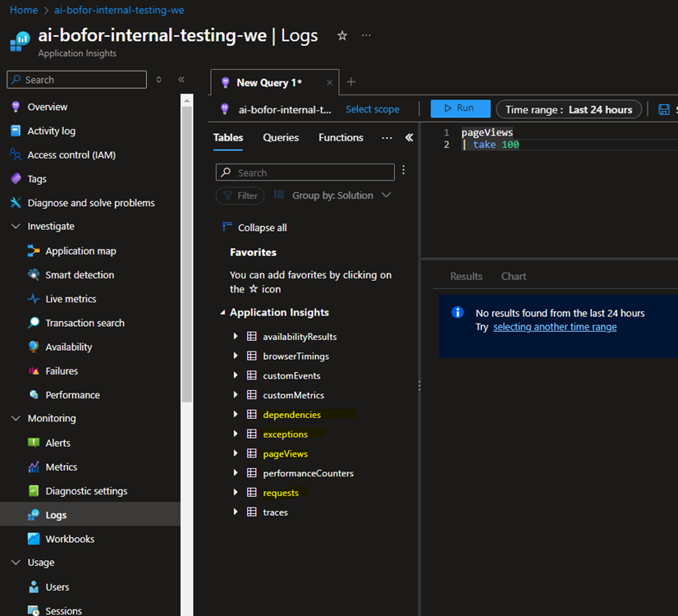Viewport: 678px width, 616px height.
Task: Open Time range Last 24 hours picker
Action: click(x=569, y=109)
